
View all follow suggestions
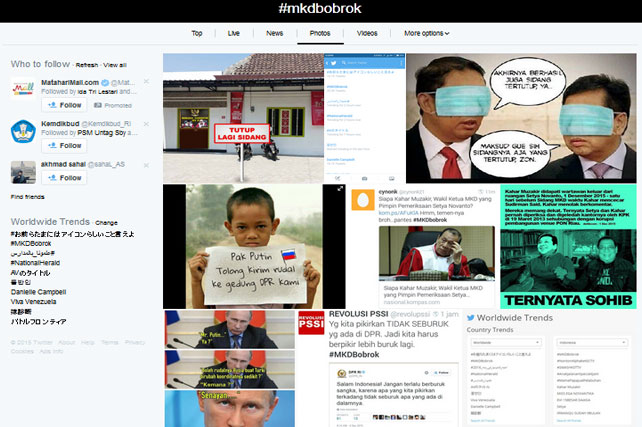tap(115, 65)
